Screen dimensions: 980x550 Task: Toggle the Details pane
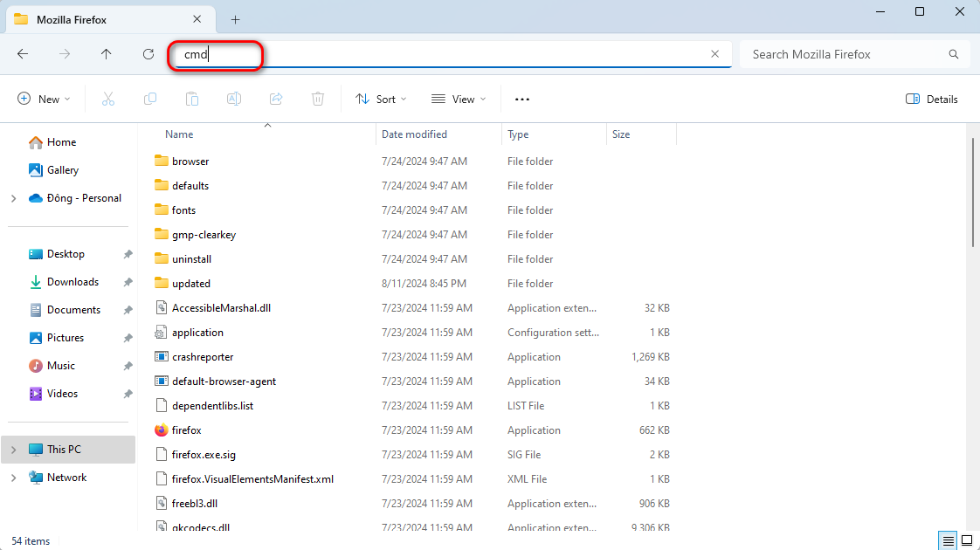(x=931, y=99)
